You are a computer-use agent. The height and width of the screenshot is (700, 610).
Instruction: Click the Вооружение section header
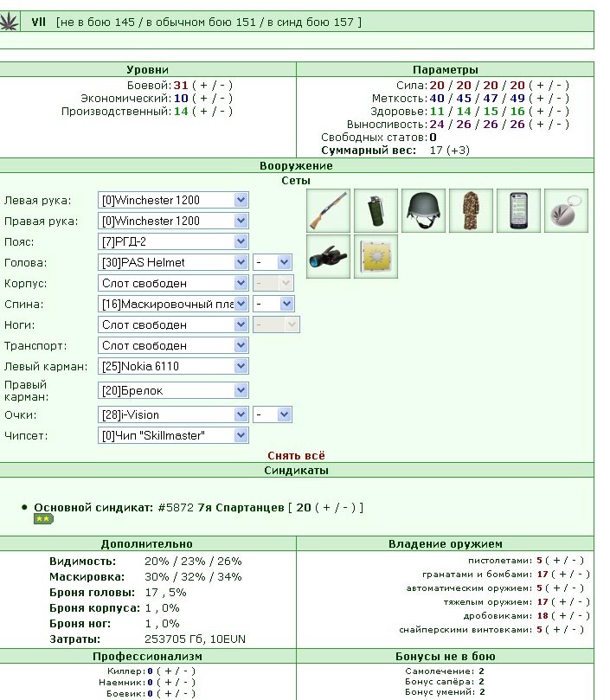(296, 166)
